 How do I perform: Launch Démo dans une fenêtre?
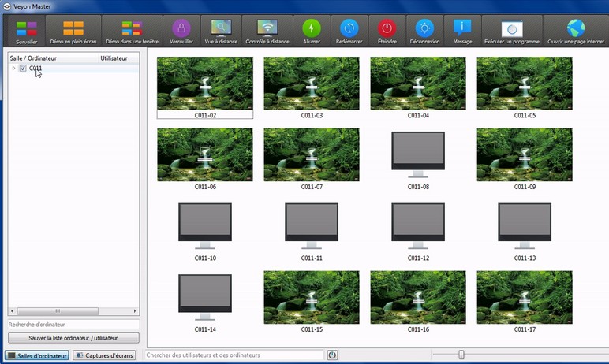click(x=132, y=32)
